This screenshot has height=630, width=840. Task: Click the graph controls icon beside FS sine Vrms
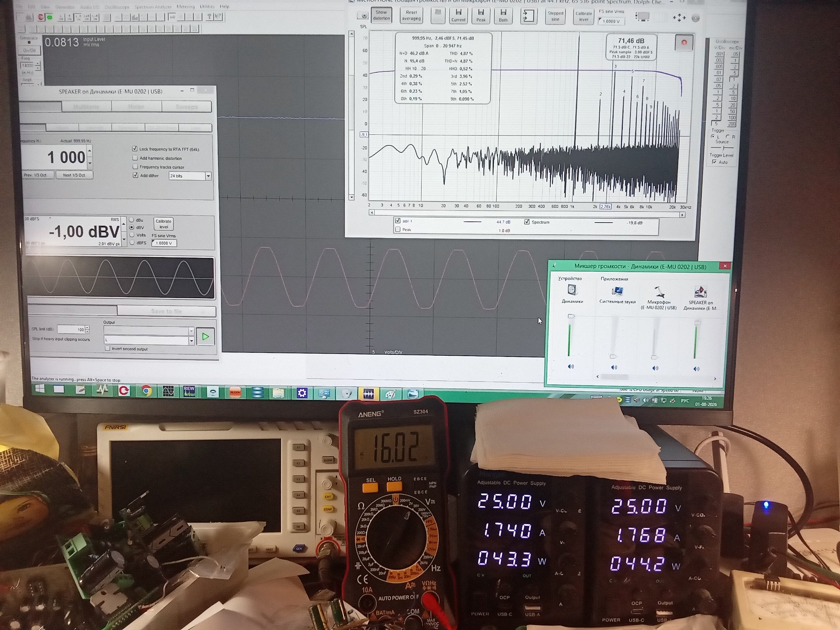click(x=642, y=16)
